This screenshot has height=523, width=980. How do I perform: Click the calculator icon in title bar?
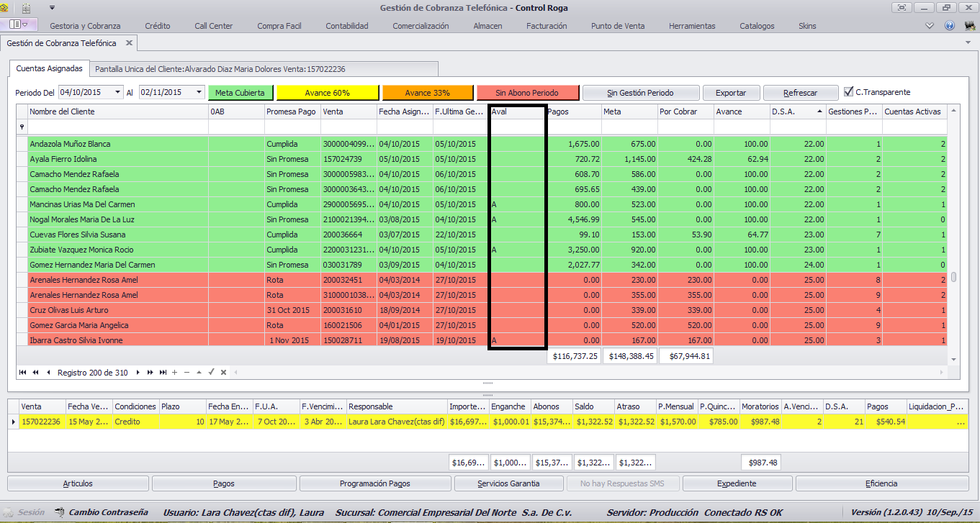pyautogui.click(x=27, y=9)
